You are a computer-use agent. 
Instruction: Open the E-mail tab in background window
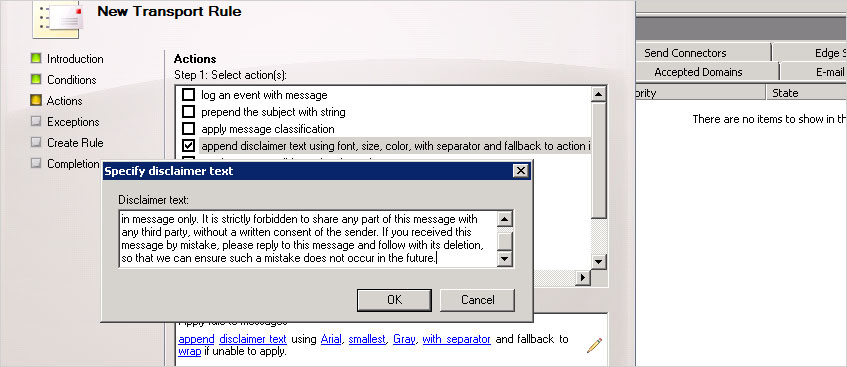(814, 72)
